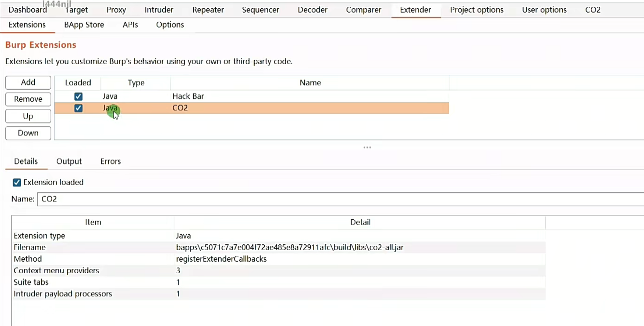The width and height of the screenshot is (644, 326).
Task: Sort extensions by Type column
Action: (136, 83)
